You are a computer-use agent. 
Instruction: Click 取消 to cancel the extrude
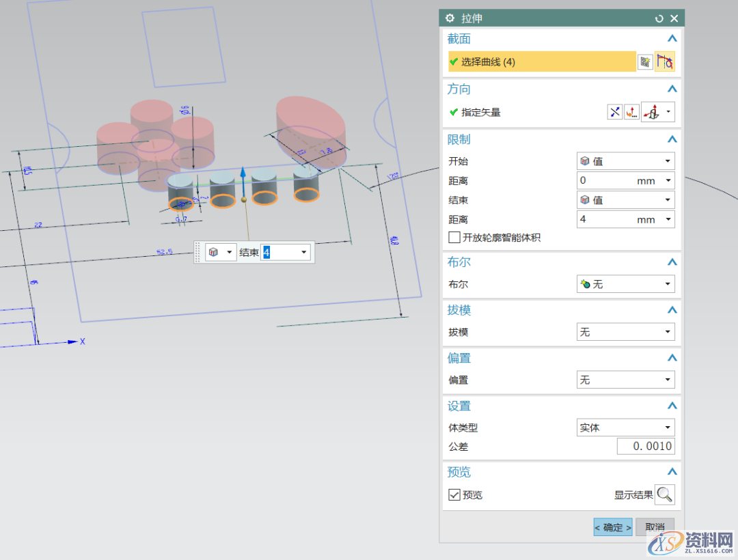pyautogui.click(x=654, y=527)
